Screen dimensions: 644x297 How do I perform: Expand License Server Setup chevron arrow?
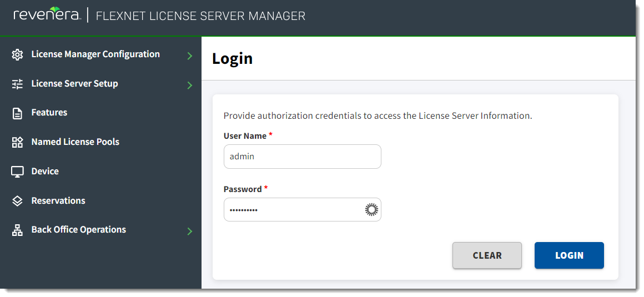click(x=190, y=85)
